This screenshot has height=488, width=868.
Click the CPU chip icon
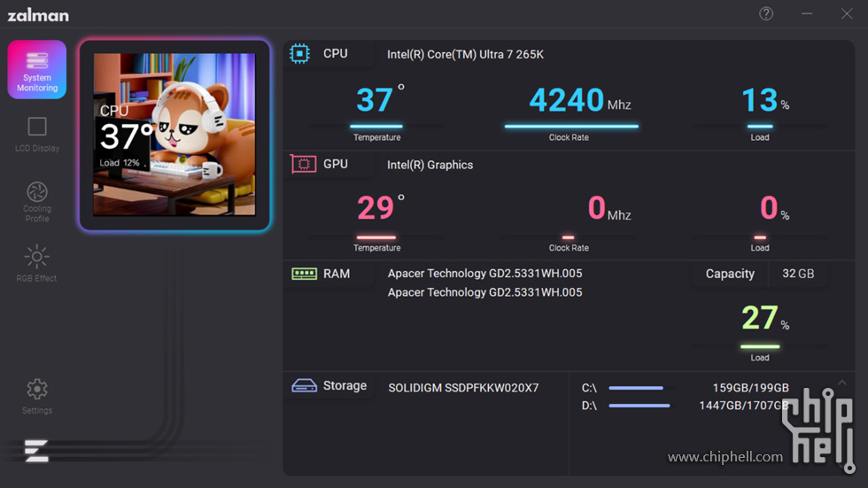pos(299,54)
